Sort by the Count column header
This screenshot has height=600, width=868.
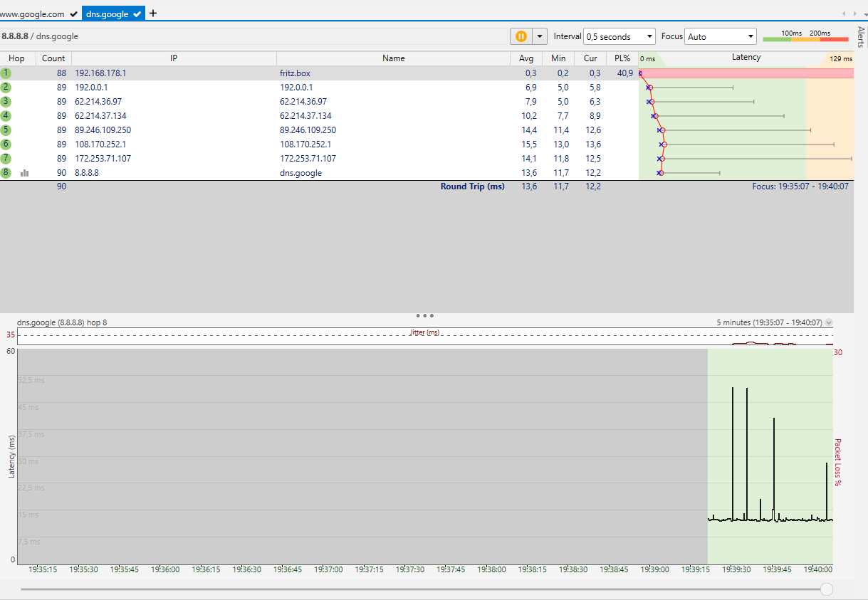pos(53,58)
